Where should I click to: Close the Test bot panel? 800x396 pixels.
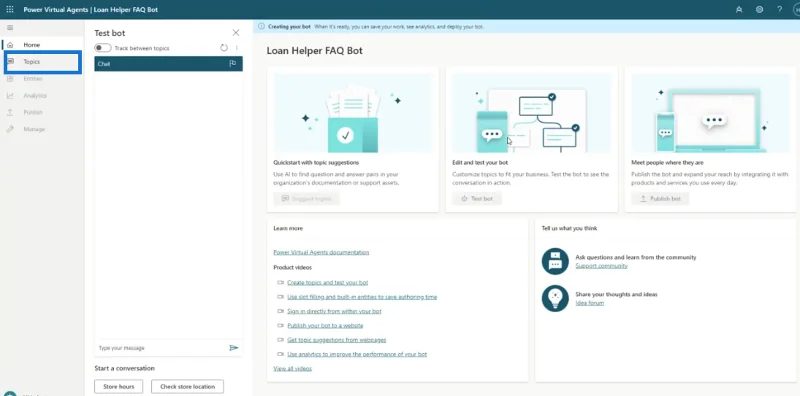click(x=236, y=33)
